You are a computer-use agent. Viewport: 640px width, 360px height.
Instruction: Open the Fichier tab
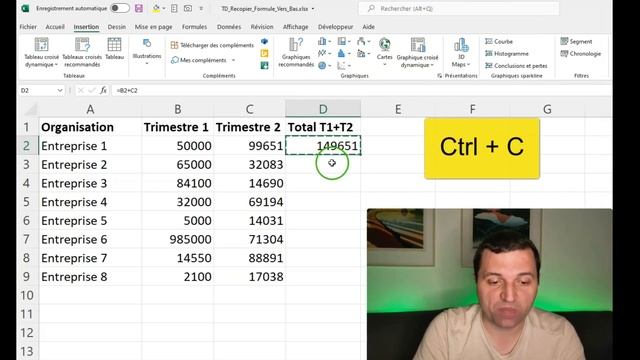pos(28,27)
